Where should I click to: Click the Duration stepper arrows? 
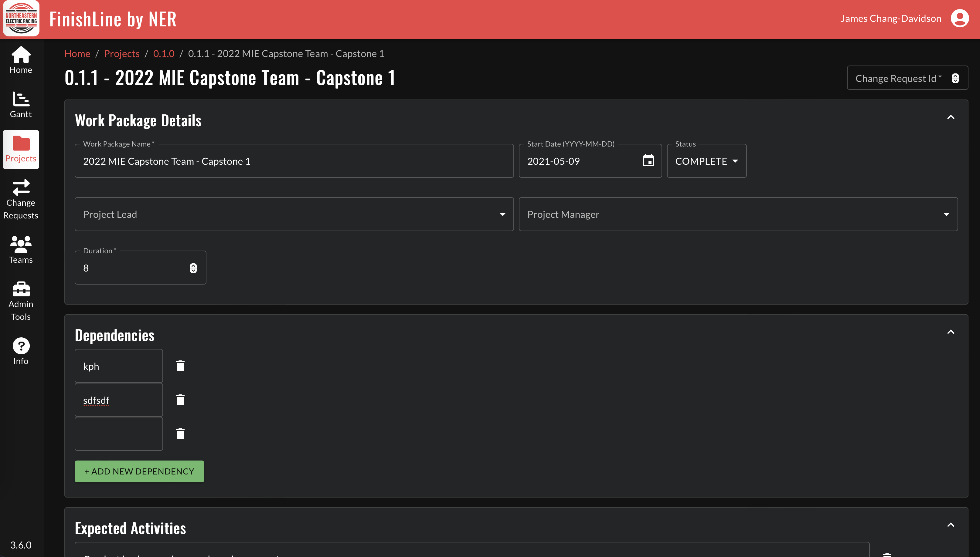tap(193, 268)
